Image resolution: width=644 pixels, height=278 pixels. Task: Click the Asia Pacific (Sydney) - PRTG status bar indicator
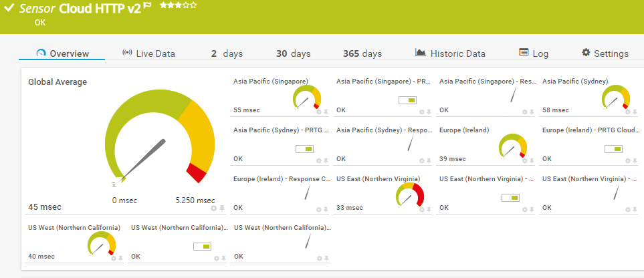click(x=305, y=149)
